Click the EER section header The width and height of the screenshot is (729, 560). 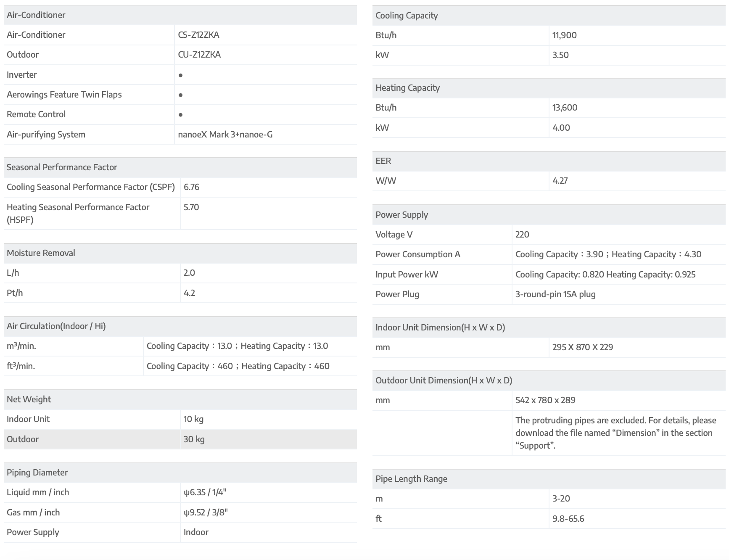point(383,161)
